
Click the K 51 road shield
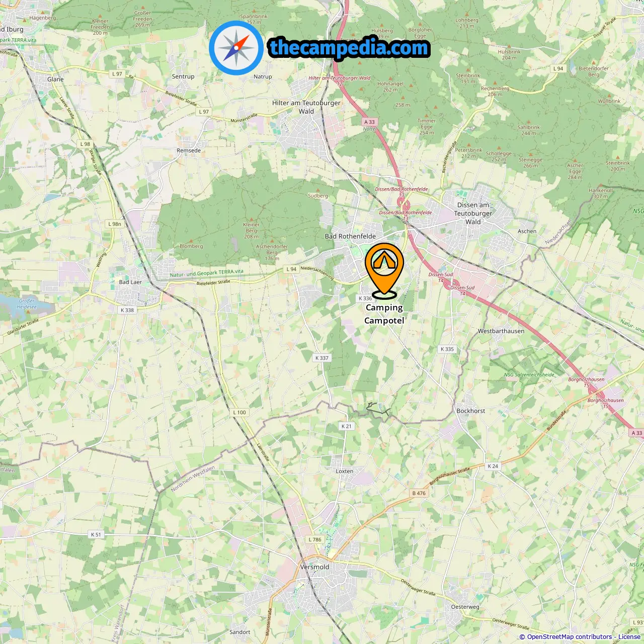point(96,534)
